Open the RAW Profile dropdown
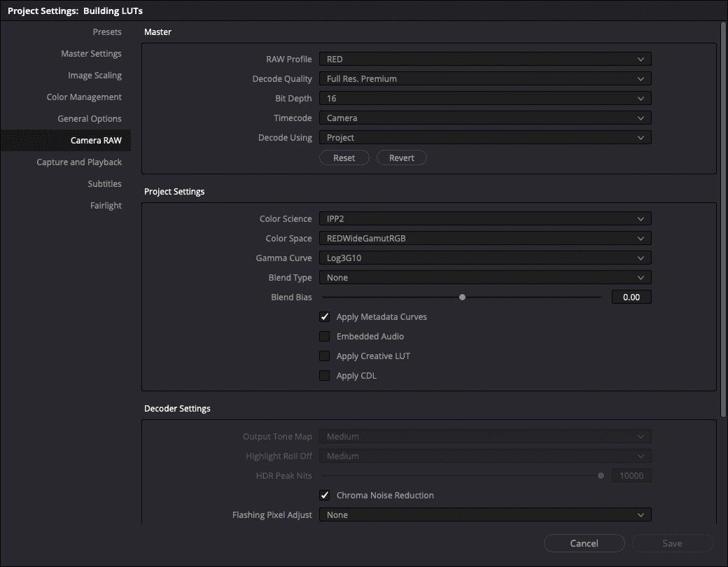 [x=486, y=59]
